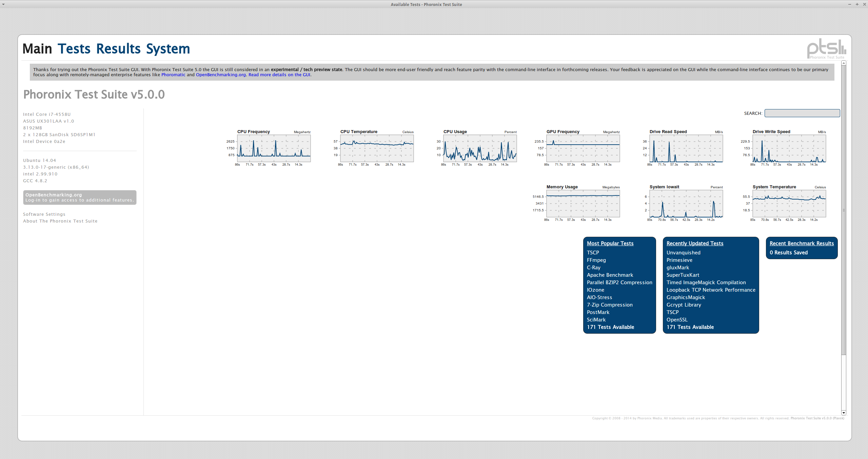This screenshot has width=868, height=459.
Task: Open the Primesieve test
Action: coord(679,260)
